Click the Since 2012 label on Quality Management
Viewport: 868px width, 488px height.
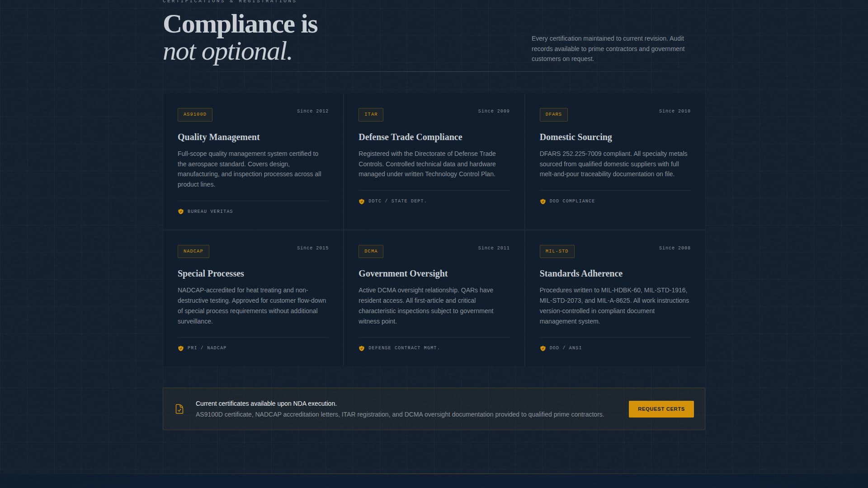312,111
